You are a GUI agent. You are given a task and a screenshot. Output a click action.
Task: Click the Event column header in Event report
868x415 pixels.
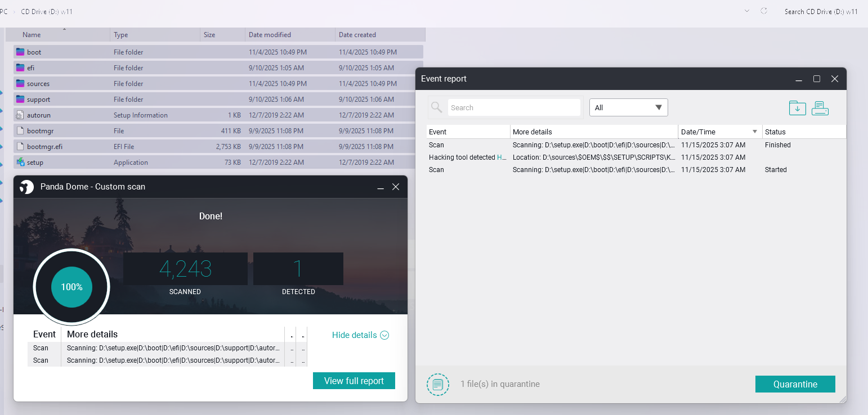click(468, 132)
